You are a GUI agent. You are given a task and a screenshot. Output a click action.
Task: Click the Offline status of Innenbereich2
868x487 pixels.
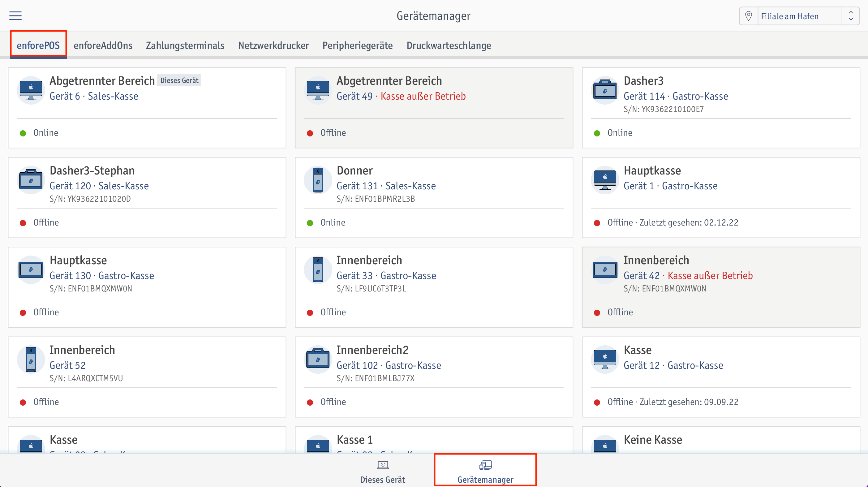point(333,402)
